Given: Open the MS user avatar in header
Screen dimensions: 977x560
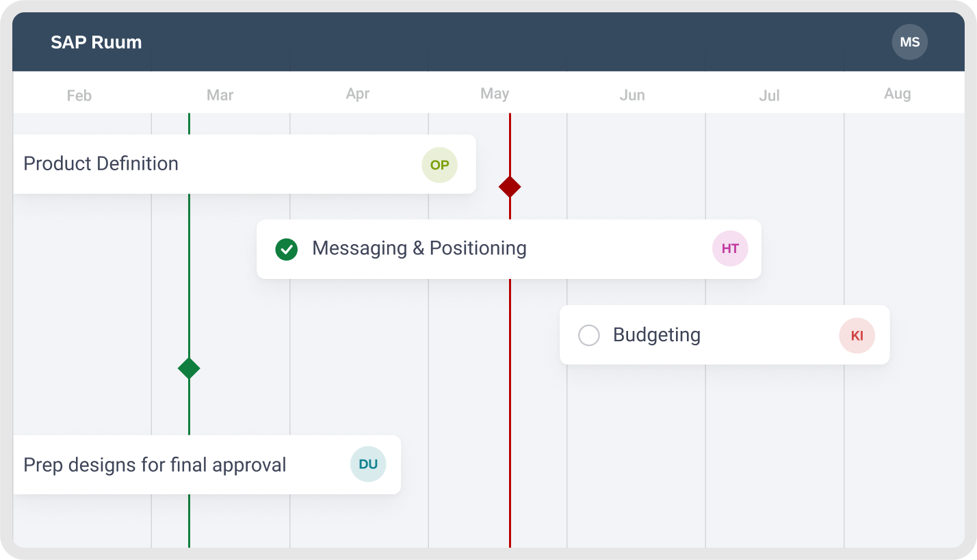Looking at the screenshot, I should pos(909,42).
